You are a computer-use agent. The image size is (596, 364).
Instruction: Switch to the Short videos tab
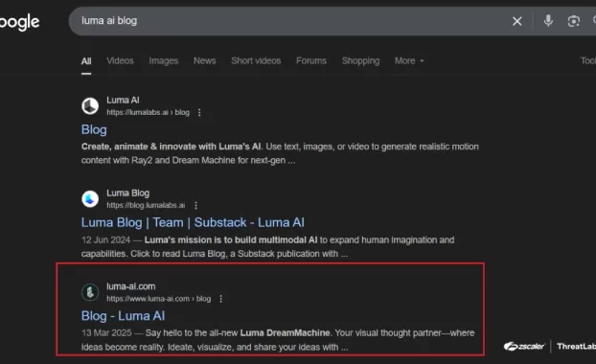[x=256, y=60]
